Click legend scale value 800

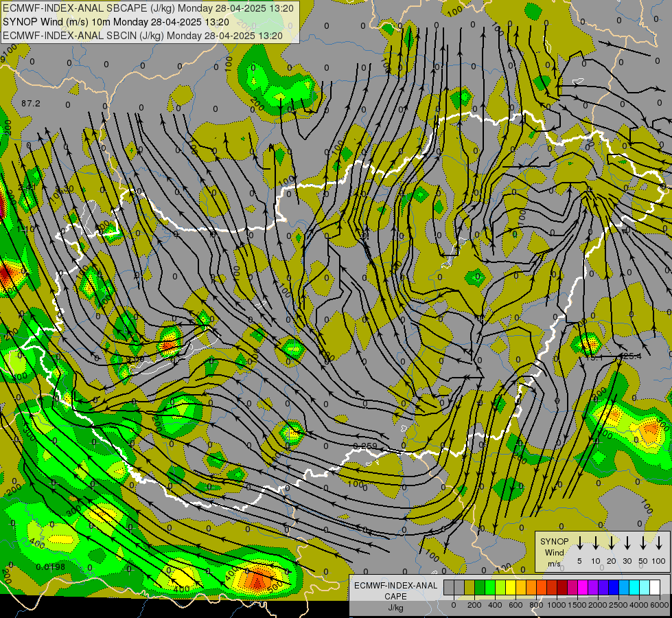pos(536,605)
